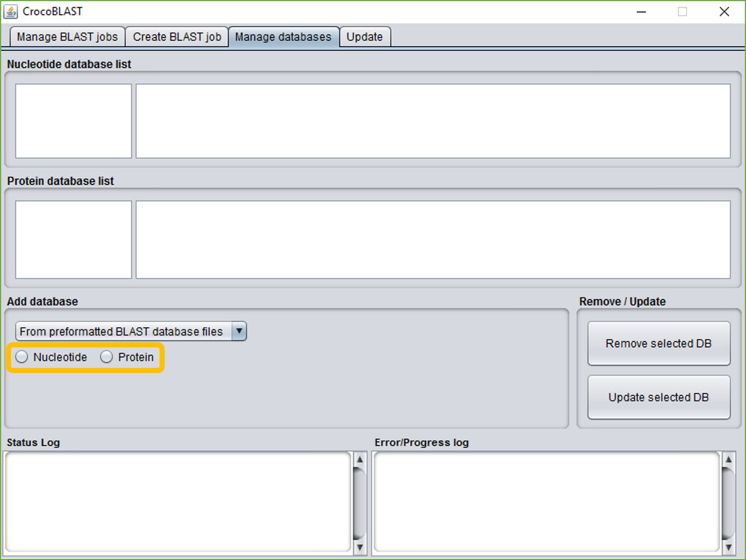
Task: Click the Nucleotide database narrow list box
Action: [74, 121]
